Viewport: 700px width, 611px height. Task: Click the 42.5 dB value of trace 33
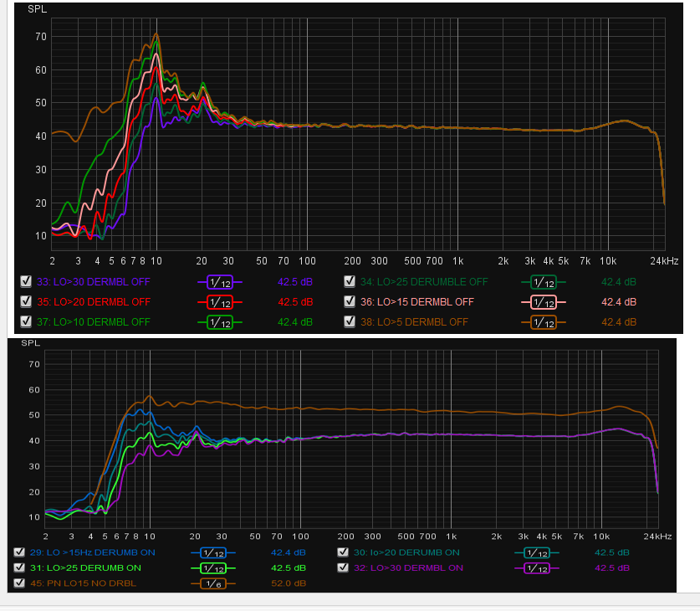coord(295,282)
